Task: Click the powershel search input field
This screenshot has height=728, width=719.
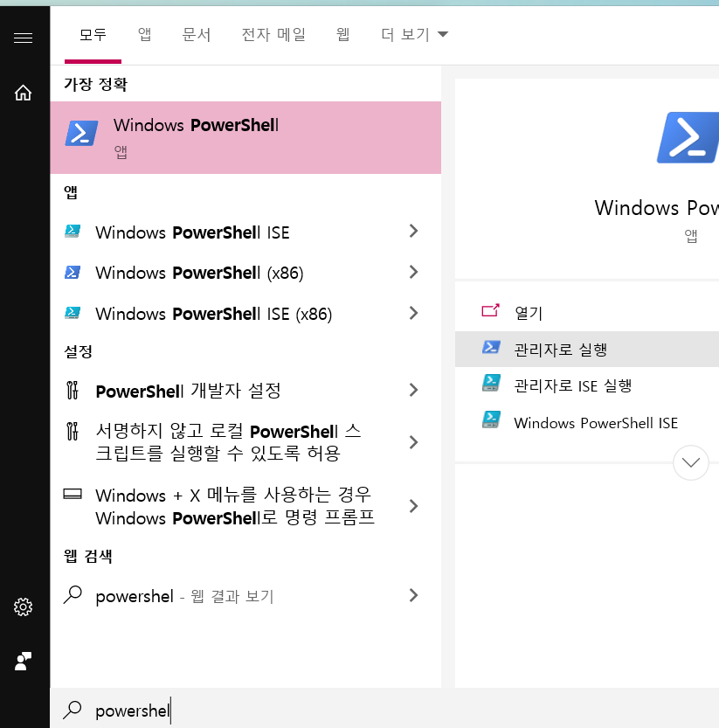Action: 384,710
